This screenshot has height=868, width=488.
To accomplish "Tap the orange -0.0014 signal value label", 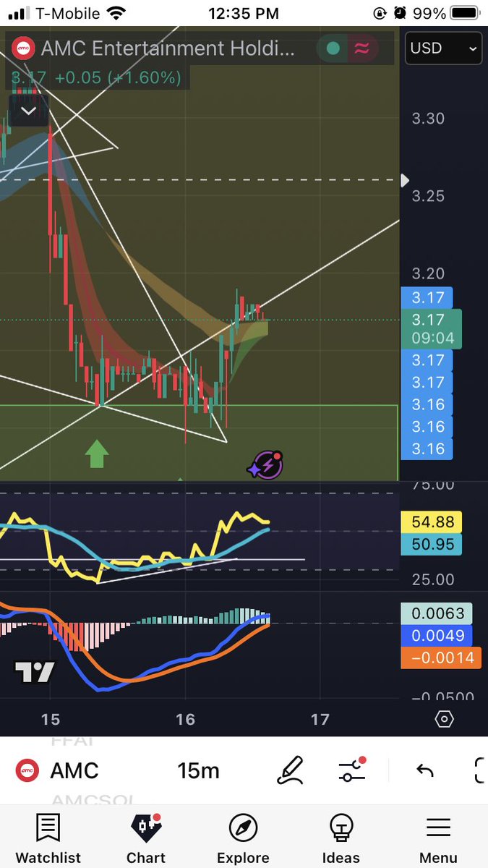I will [x=440, y=658].
